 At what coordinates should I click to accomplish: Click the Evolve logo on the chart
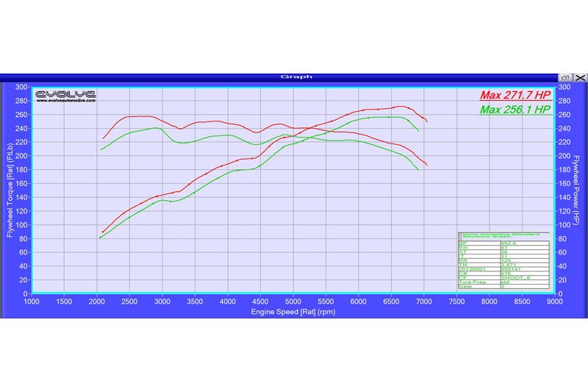[x=66, y=94]
